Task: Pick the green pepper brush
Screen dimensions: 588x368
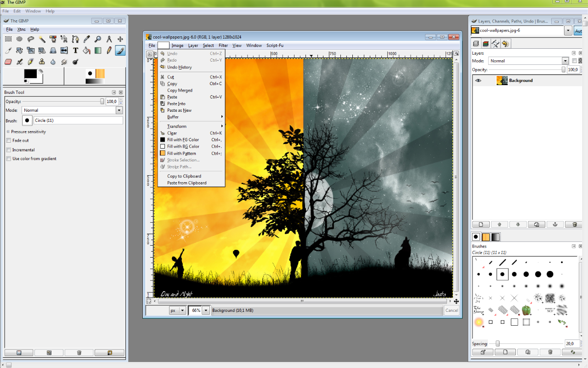Action: pyautogui.click(x=526, y=310)
